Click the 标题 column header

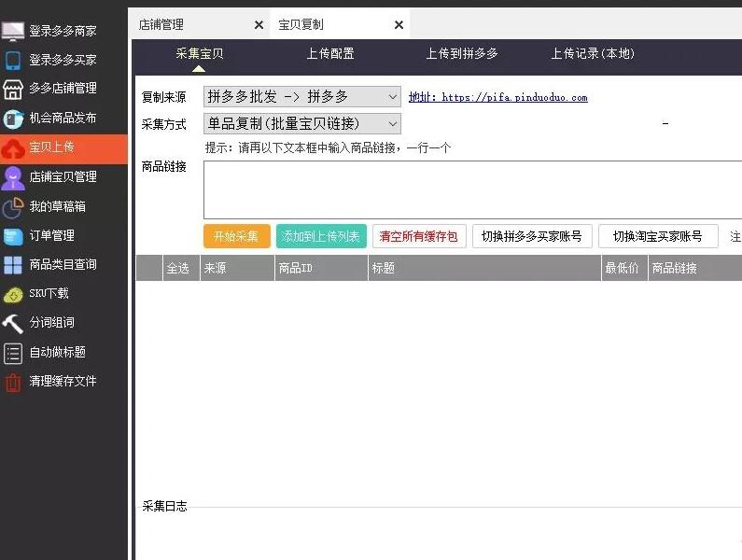484,269
